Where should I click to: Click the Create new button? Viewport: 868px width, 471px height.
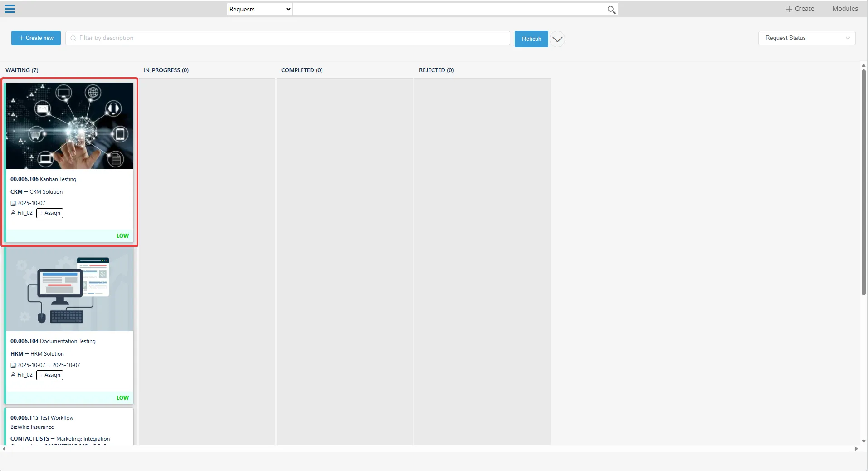tap(36, 38)
